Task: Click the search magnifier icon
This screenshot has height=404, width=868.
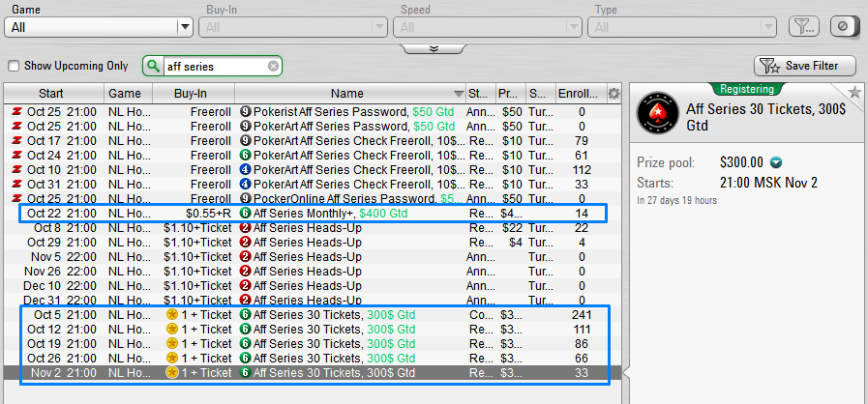Action: click(154, 67)
